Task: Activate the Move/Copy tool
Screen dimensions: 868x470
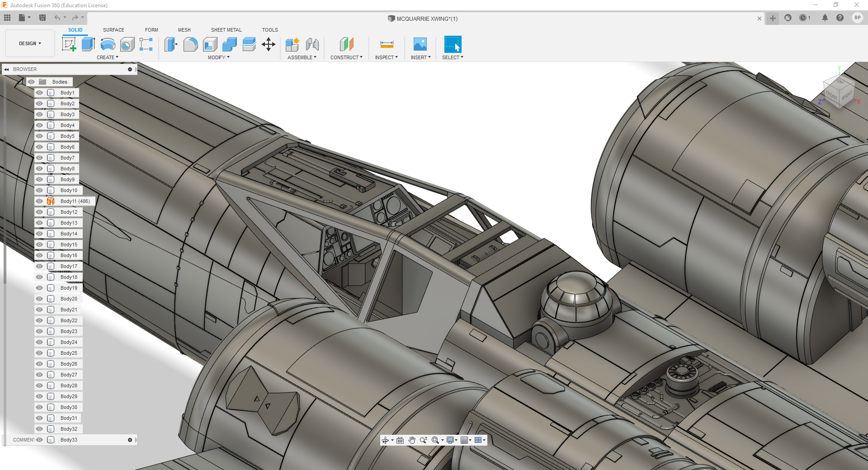Action: (x=269, y=44)
